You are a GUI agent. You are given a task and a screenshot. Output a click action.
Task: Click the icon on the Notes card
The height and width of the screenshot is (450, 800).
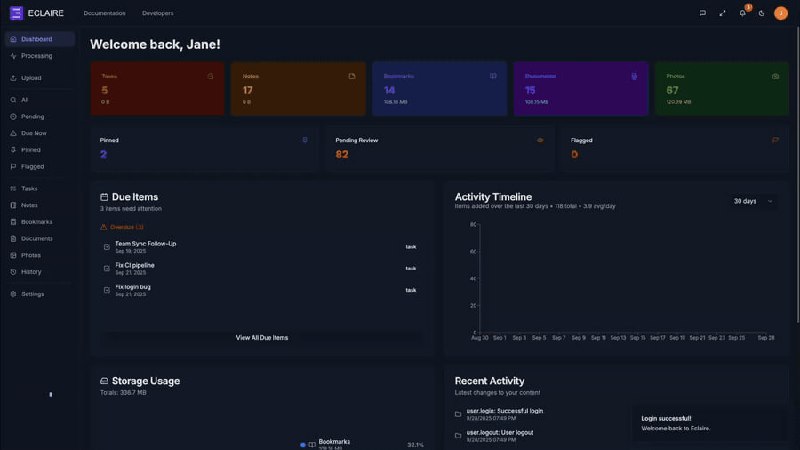(352, 76)
